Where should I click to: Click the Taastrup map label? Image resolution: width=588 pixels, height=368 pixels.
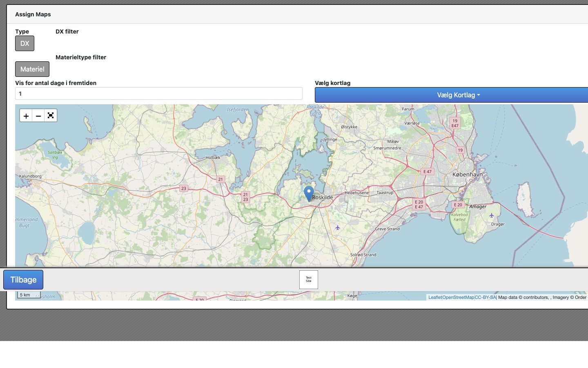point(385,193)
